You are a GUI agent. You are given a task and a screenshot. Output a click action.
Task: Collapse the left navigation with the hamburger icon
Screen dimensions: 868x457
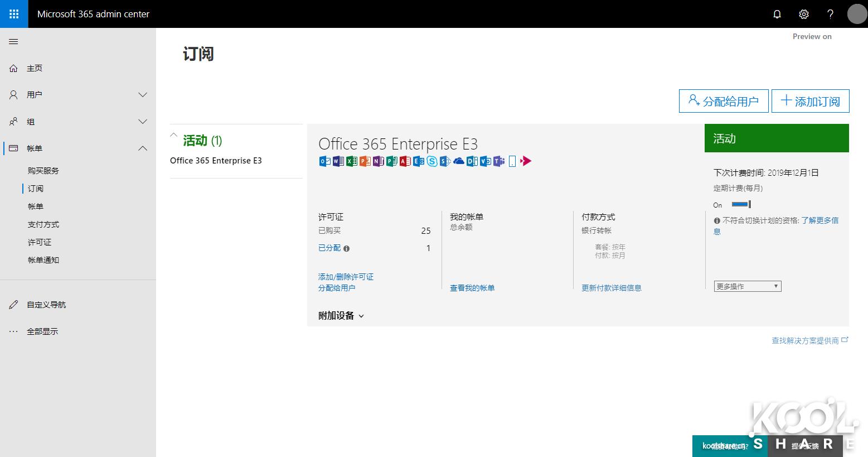click(13, 41)
